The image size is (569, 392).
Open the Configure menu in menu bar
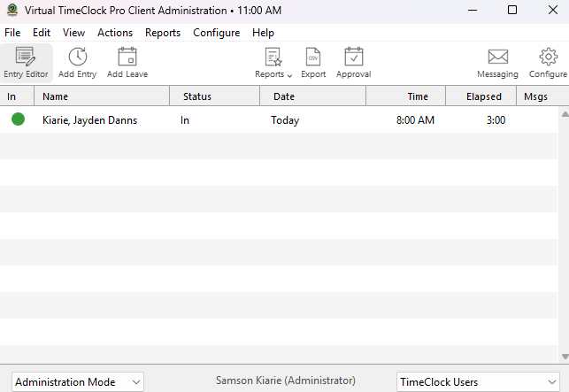216,33
